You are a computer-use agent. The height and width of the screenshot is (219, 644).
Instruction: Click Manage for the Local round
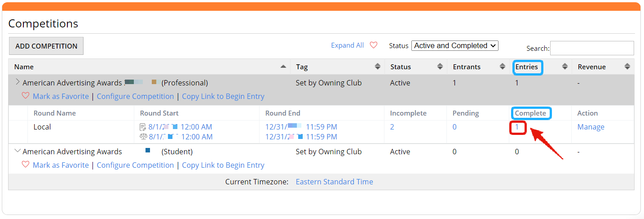tap(591, 127)
